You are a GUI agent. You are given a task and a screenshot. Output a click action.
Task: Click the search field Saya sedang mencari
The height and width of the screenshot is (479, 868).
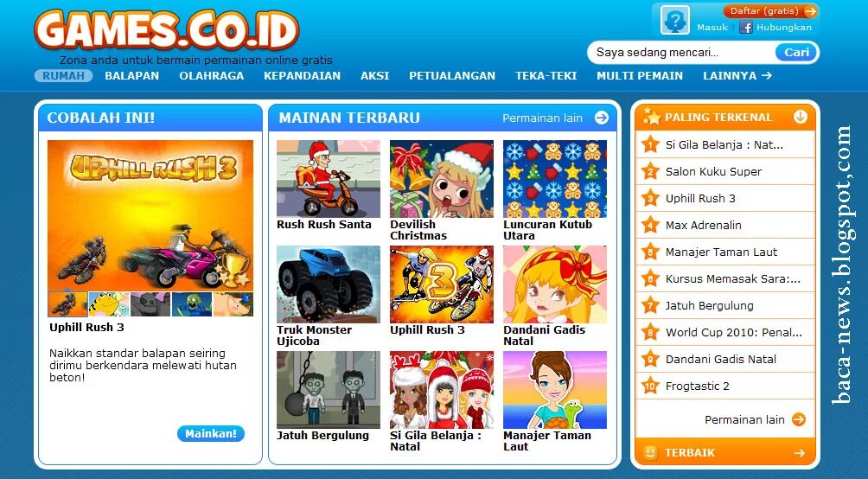pyautogui.click(x=683, y=53)
